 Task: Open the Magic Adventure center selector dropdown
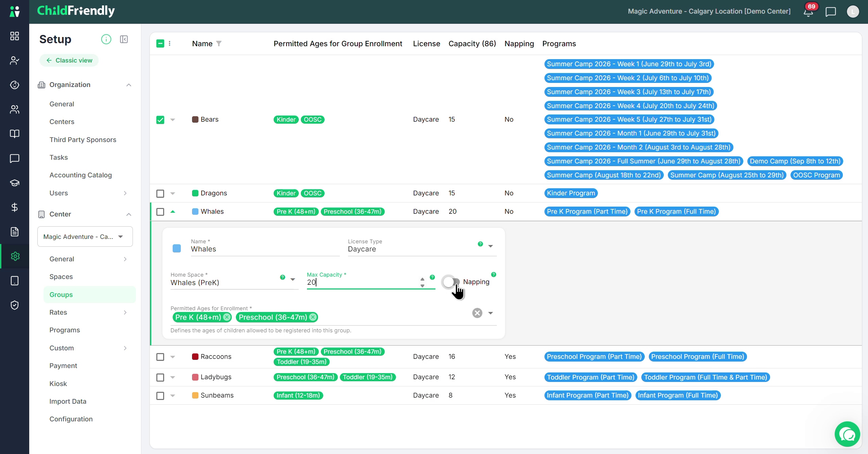pos(85,237)
